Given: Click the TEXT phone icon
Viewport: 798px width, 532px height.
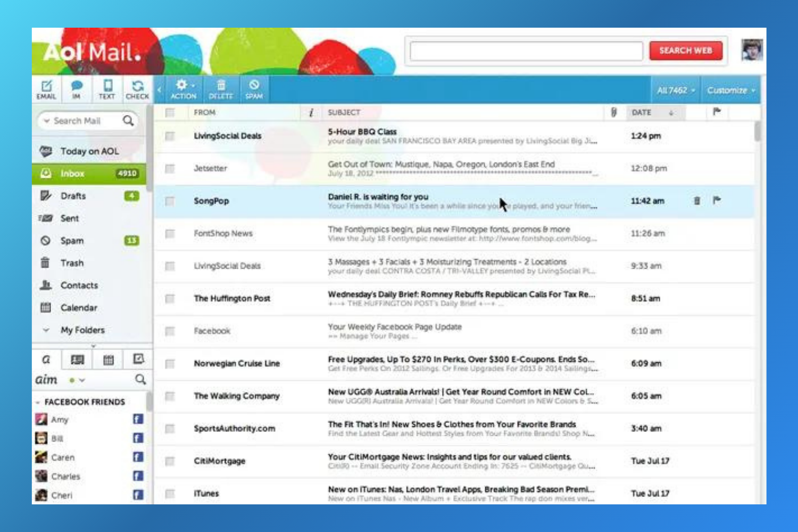Looking at the screenshot, I should (x=107, y=89).
